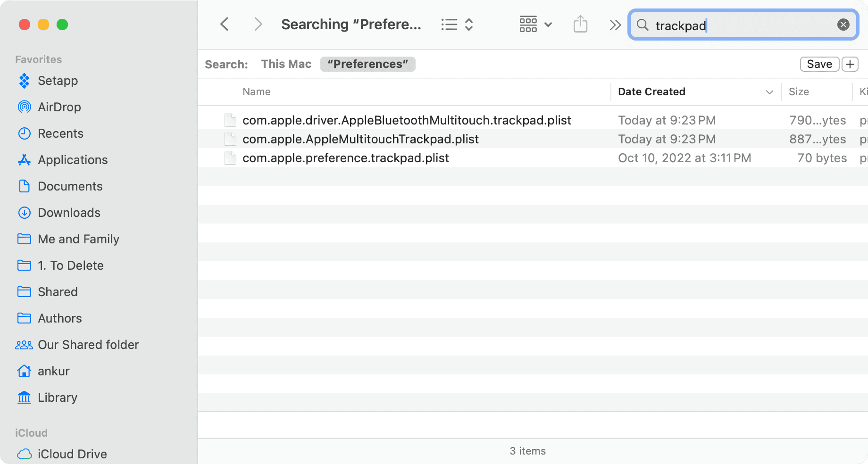Viewport: 868px width, 464px height.
Task: Show more toolbar items (double chevron)
Action: [615, 25]
